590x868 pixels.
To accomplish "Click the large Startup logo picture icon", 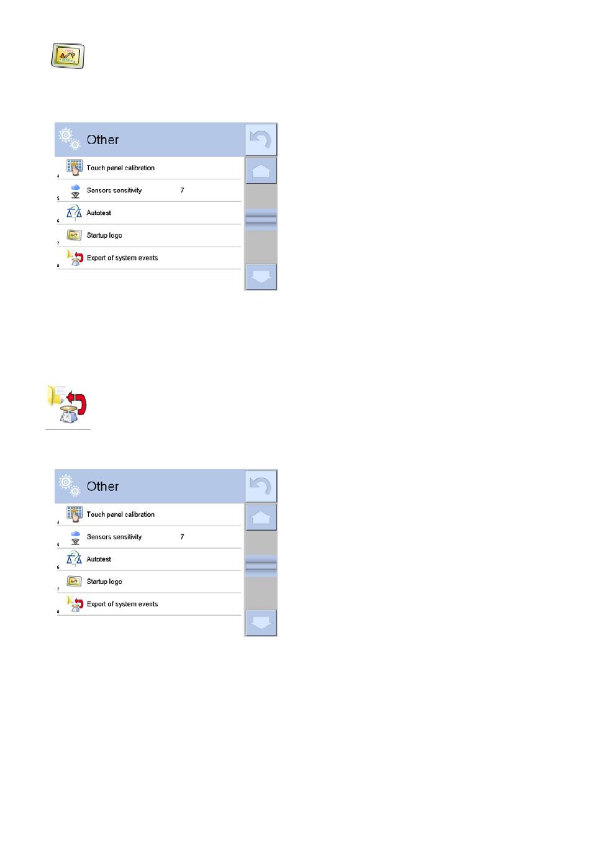I will [x=68, y=56].
